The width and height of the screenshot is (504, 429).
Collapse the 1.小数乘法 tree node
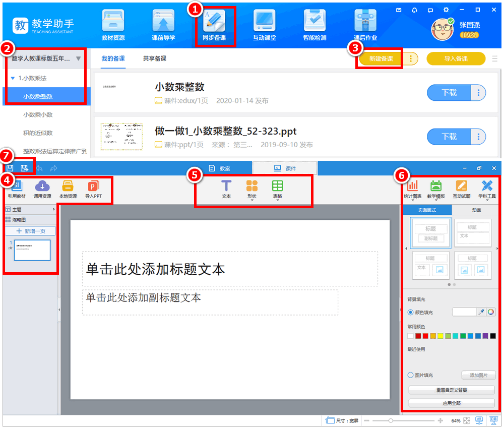pyautogui.click(x=13, y=78)
